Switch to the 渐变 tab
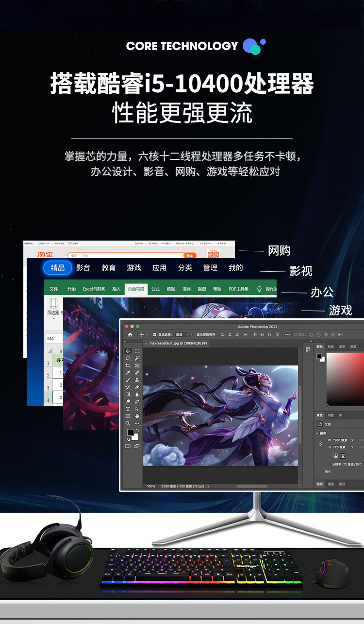 [342, 347]
